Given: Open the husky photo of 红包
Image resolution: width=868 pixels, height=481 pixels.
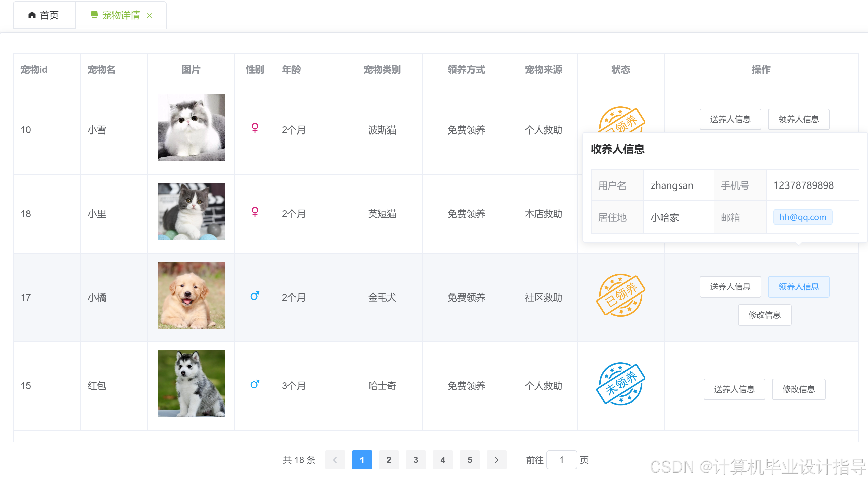Looking at the screenshot, I should click(191, 384).
